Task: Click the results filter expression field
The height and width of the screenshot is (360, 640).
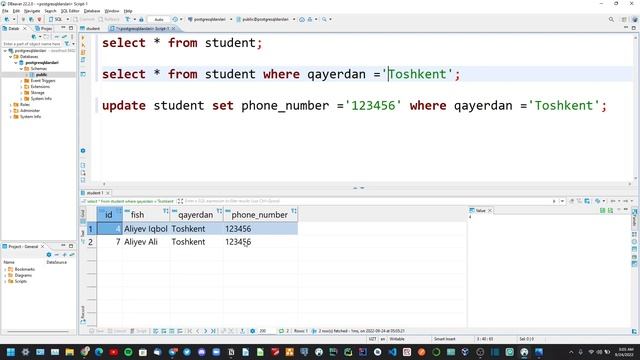Action: click(x=367, y=201)
